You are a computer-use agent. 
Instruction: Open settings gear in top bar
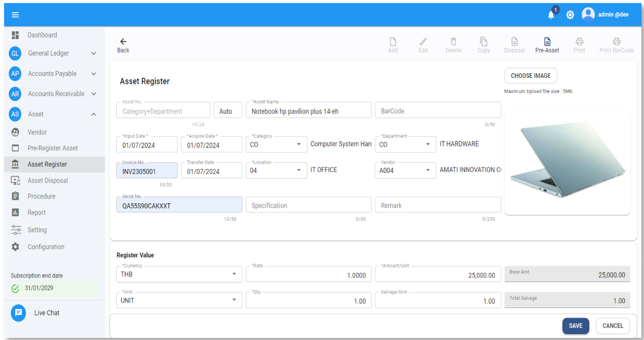(570, 15)
